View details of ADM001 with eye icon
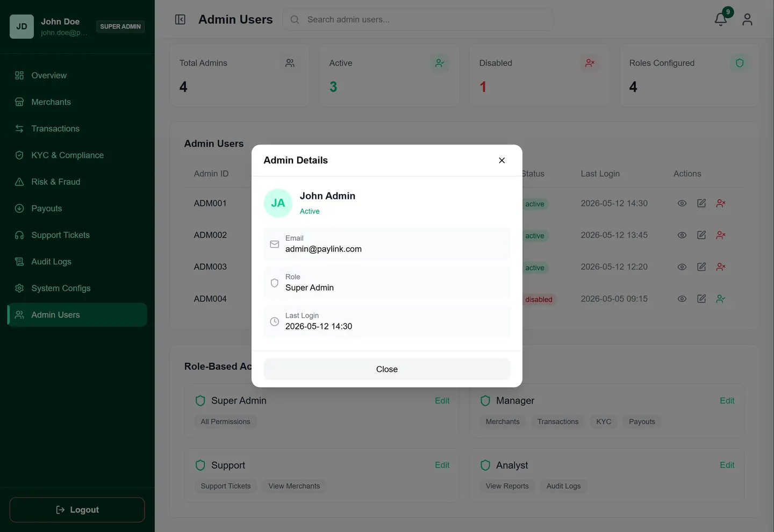774x532 pixels. pos(682,203)
